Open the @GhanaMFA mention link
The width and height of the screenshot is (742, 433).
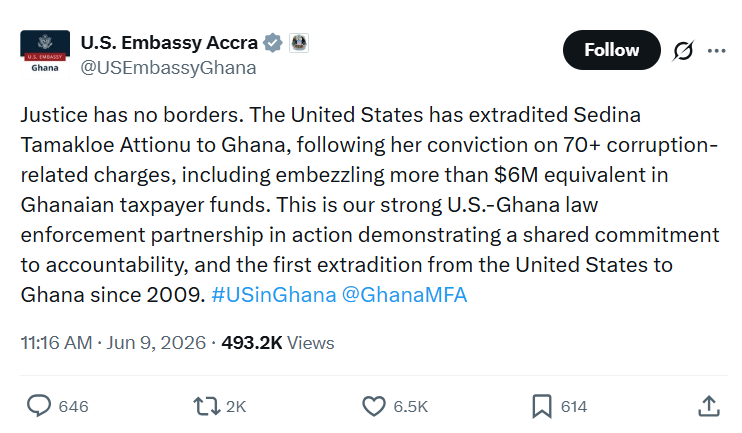(x=404, y=295)
